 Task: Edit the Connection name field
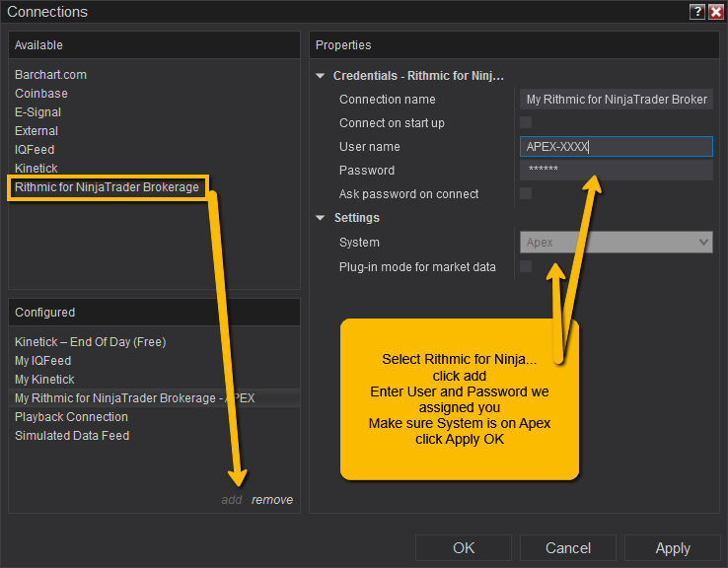617,100
